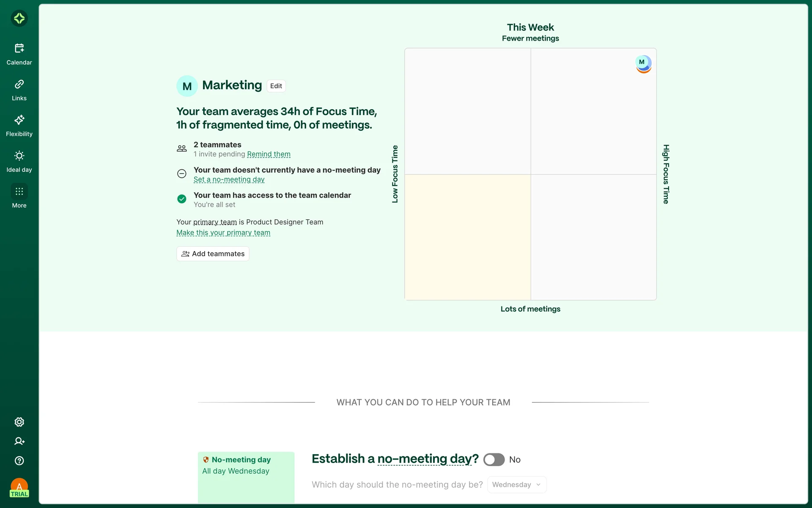
Task: Click the Edit button next to Marketing
Action: coord(276,86)
